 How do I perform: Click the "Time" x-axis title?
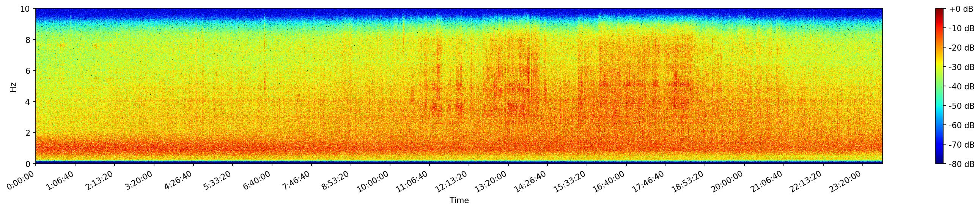(459, 200)
